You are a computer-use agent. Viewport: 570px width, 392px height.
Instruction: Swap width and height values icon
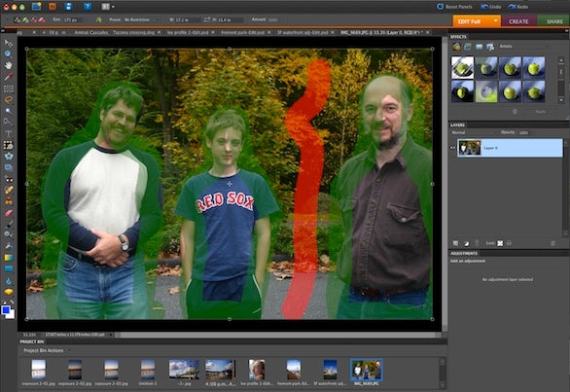[207, 19]
